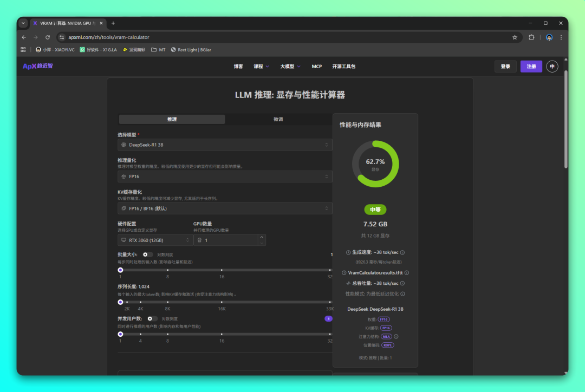Viewport: 585px width, 392px height.
Task: Click the ApX logo in the header
Action: 38,66
